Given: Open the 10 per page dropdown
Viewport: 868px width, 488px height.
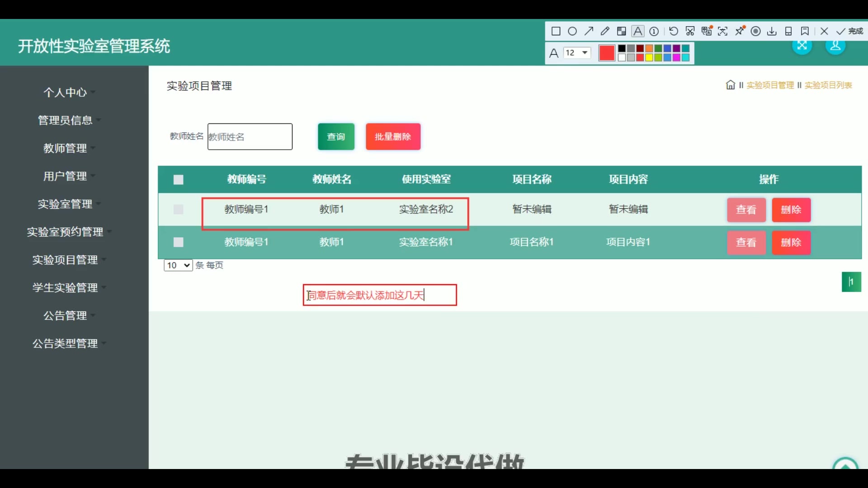Looking at the screenshot, I should pos(178,266).
